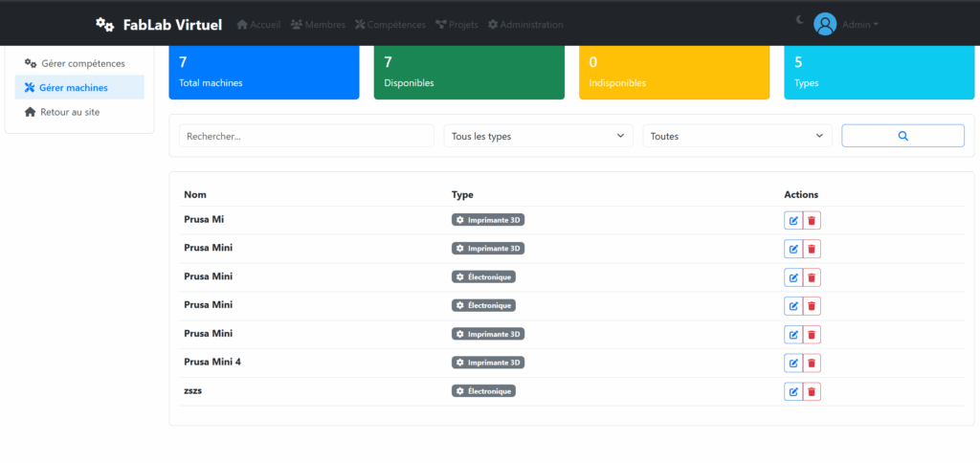Toggle dark mode with the moon icon

click(x=800, y=20)
